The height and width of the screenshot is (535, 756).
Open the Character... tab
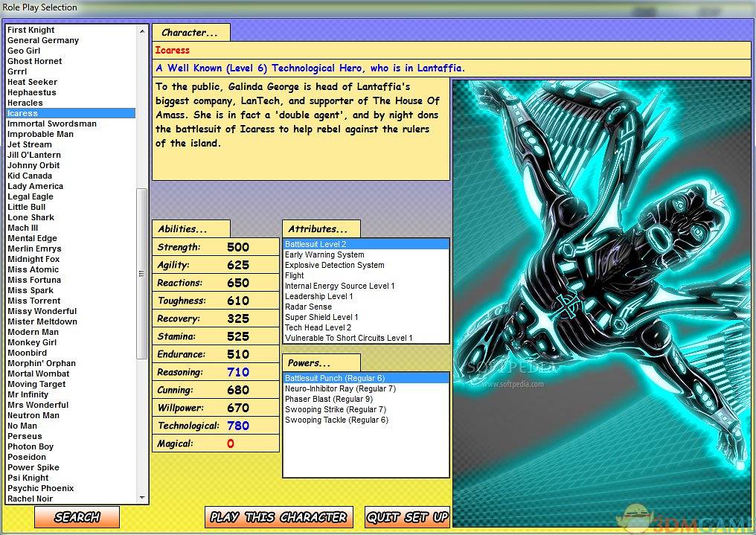(190, 33)
